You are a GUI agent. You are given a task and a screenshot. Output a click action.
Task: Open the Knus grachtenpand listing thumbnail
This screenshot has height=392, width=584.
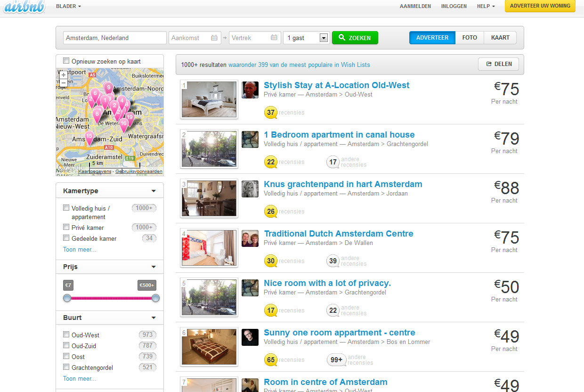209,198
